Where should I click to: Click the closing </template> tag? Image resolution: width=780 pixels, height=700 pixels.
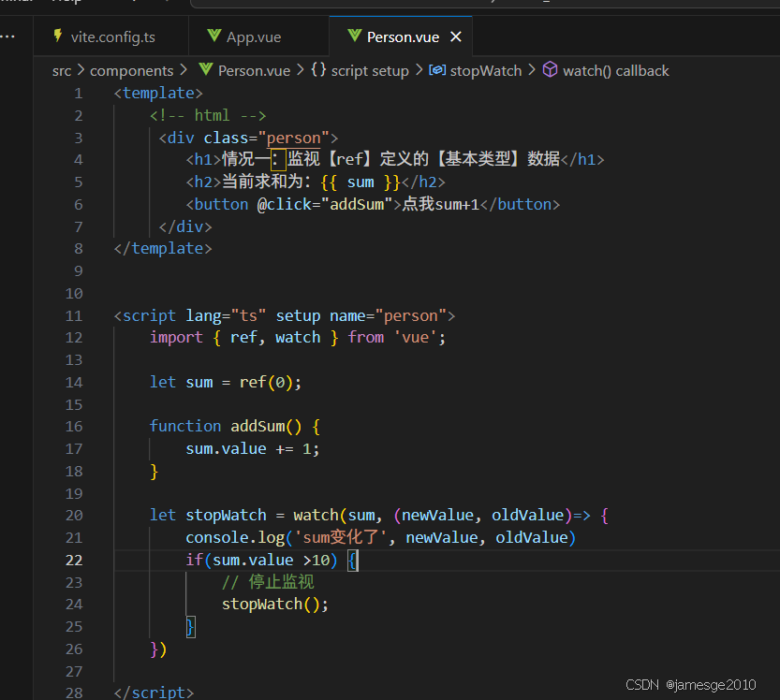click(163, 249)
